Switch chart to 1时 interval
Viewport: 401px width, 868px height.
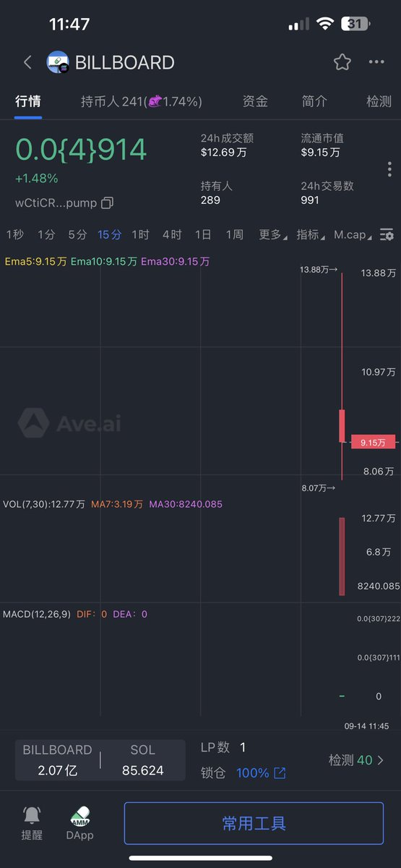(140, 234)
